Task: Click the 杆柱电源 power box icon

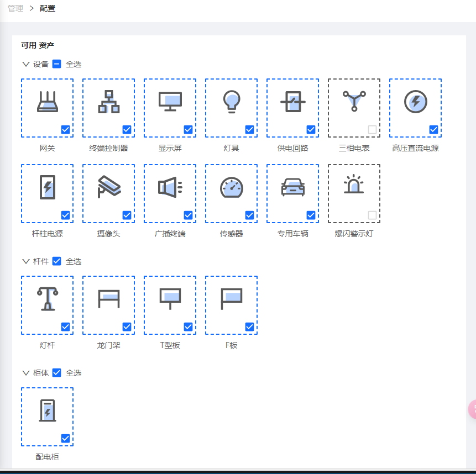Action: point(48,187)
